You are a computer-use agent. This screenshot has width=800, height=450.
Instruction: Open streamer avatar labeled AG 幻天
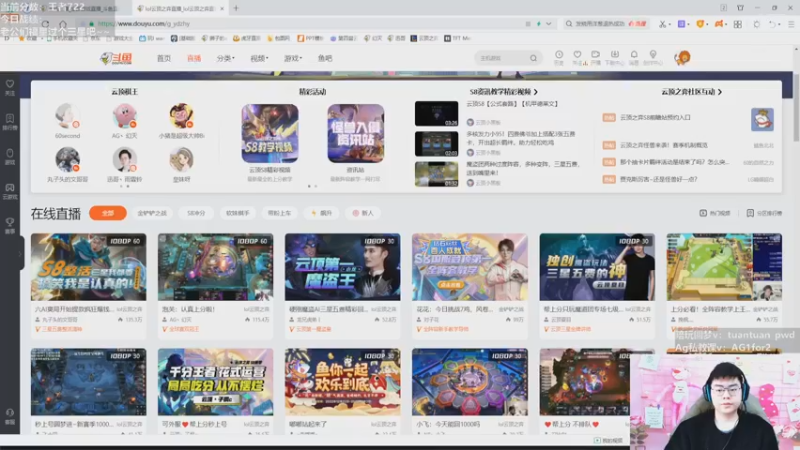point(124,116)
